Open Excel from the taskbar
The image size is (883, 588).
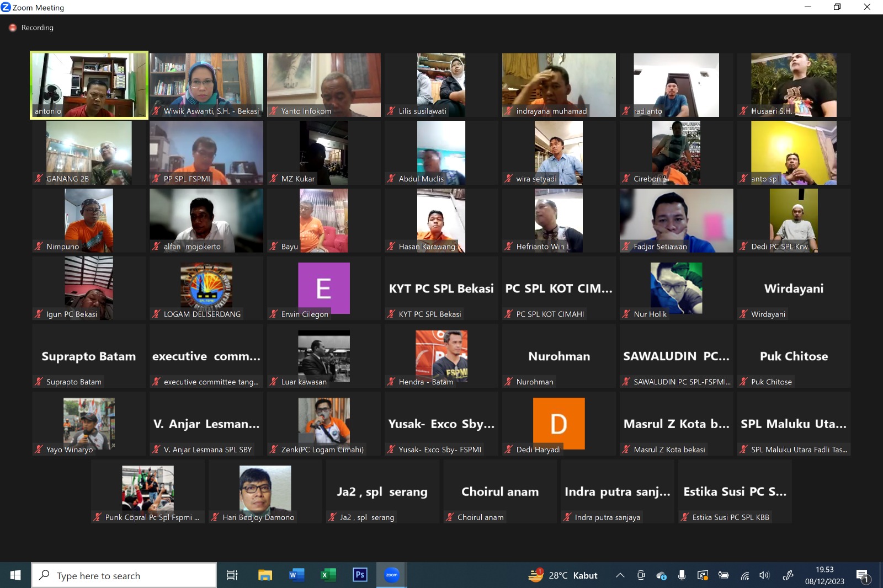(328, 575)
